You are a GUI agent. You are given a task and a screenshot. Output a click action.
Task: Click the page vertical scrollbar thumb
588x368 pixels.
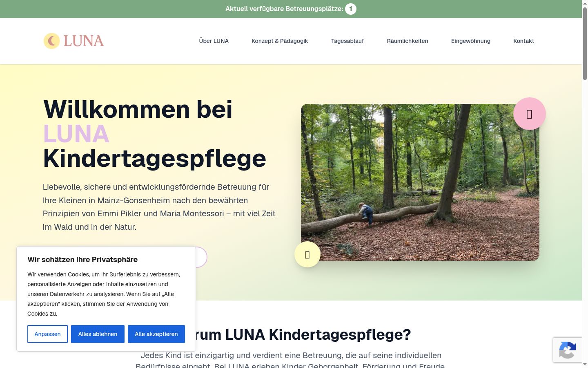pyautogui.click(x=585, y=43)
